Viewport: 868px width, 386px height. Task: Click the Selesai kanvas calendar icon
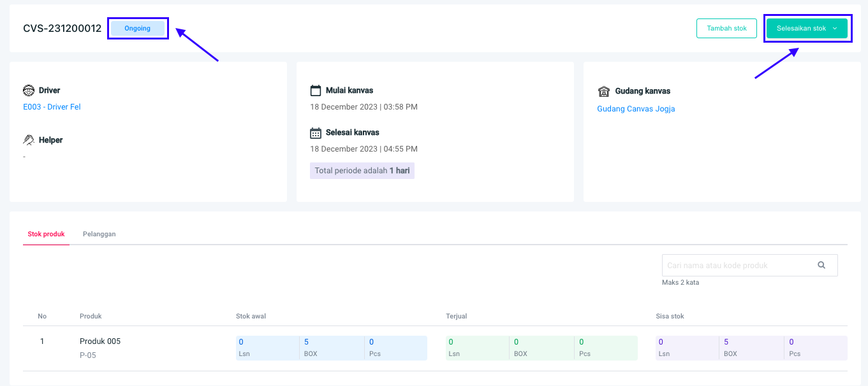316,132
